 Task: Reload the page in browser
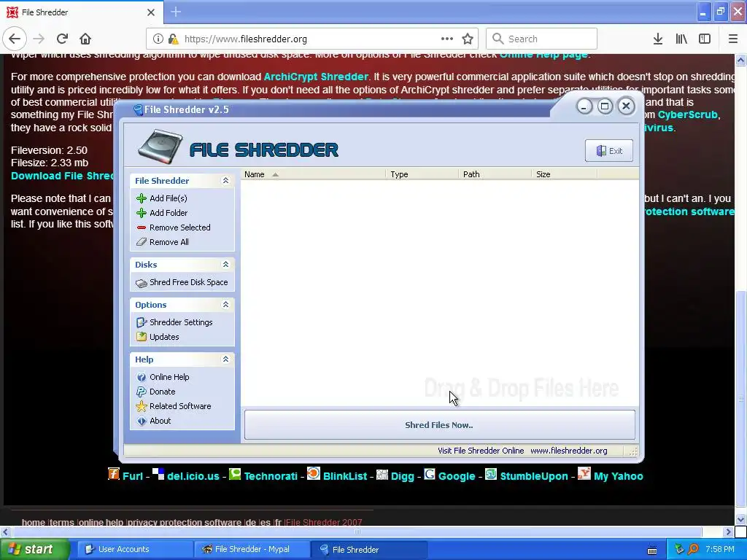coord(62,39)
